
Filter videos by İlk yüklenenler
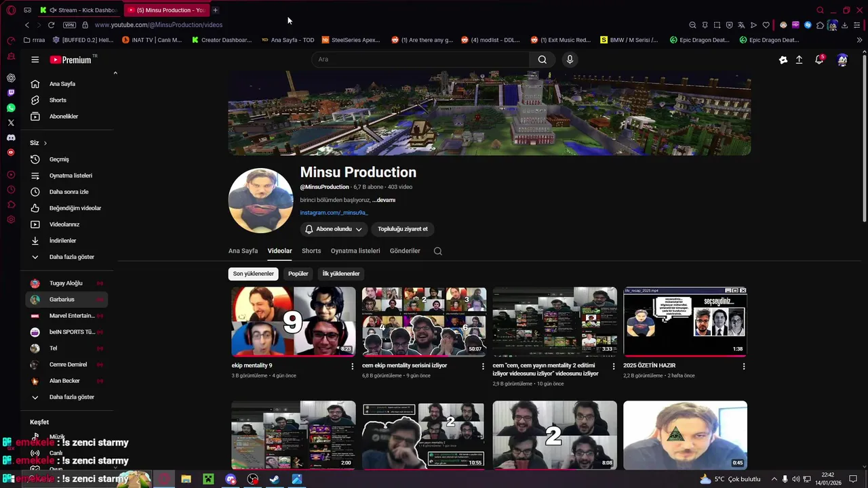tap(341, 274)
